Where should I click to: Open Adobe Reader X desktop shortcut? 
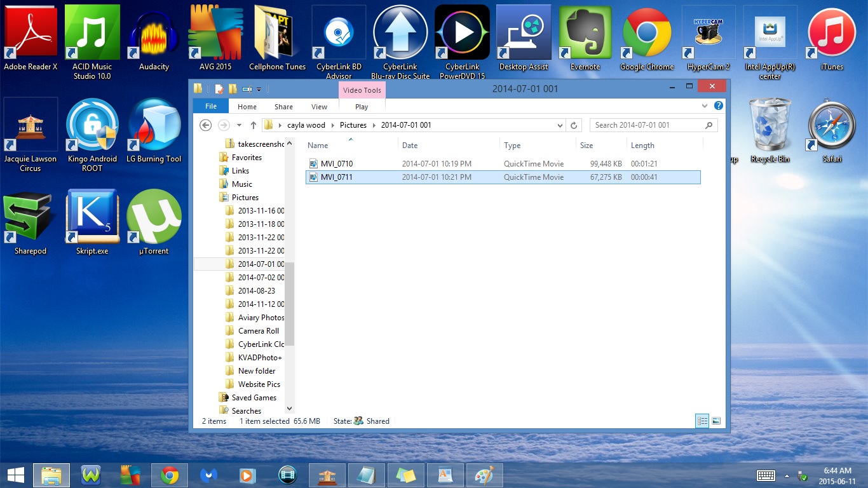pyautogui.click(x=31, y=38)
